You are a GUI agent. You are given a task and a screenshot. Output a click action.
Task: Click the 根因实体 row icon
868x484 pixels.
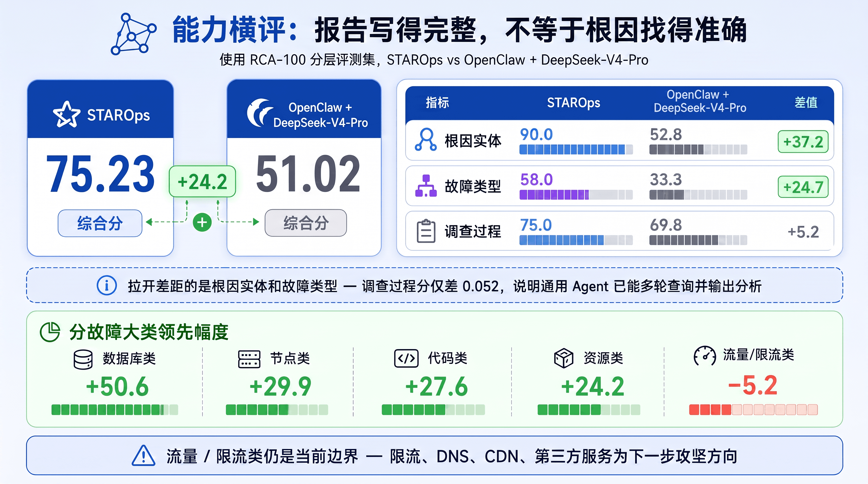[x=426, y=139]
